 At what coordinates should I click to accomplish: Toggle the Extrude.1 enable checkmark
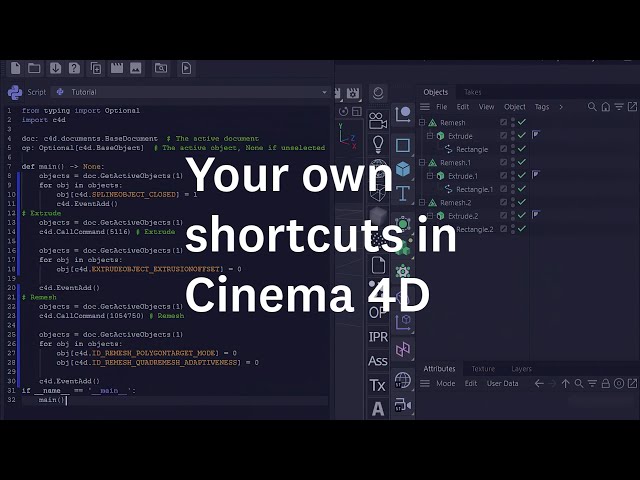pyautogui.click(x=522, y=176)
